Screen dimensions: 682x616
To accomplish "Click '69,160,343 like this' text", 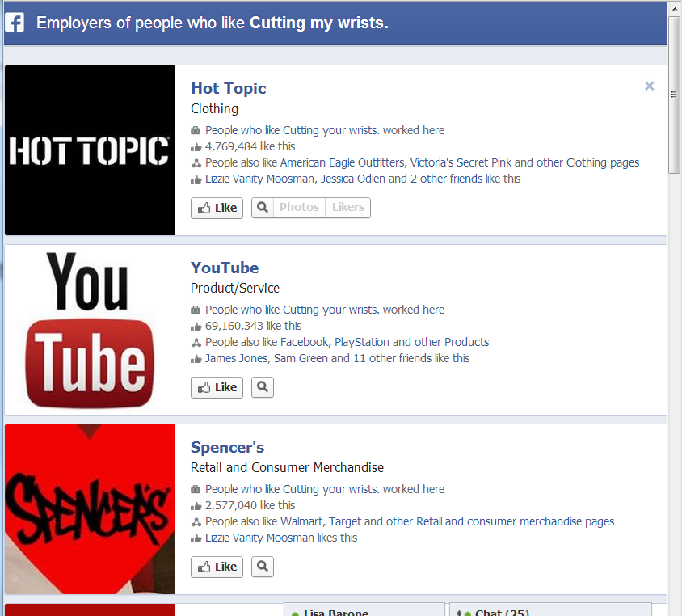I will coord(253,327).
